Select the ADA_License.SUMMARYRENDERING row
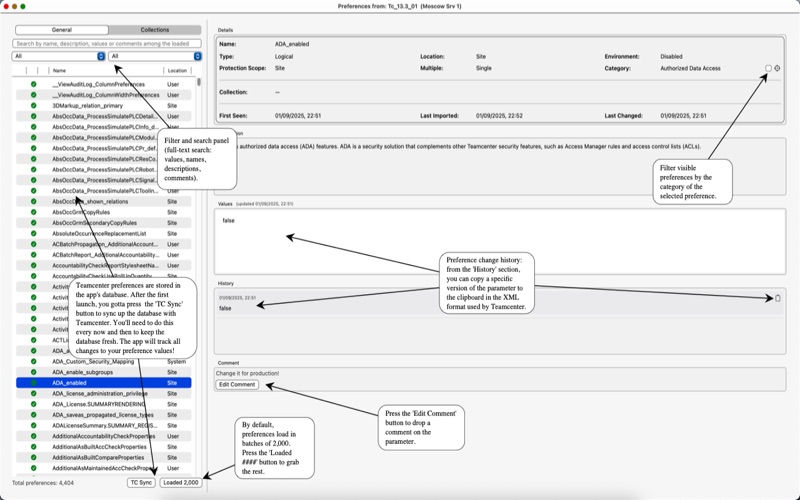The image size is (800, 500). point(104,404)
